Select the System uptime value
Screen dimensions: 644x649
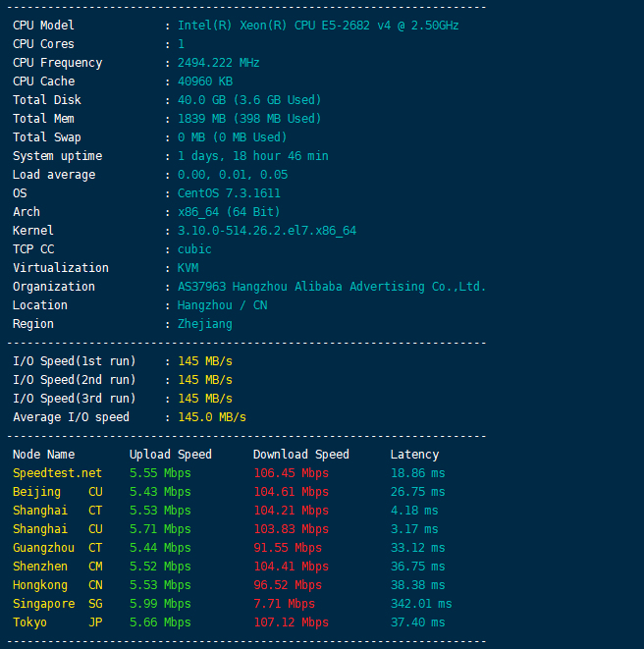click(x=252, y=156)
